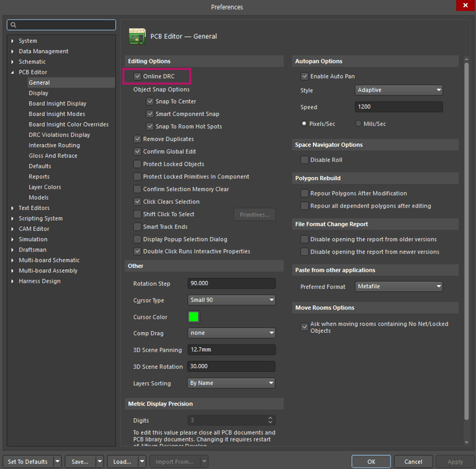The width and height of the screenshot is (476, 469).
Task: Expand the Schematic tree node
Action: coord(12,62)
